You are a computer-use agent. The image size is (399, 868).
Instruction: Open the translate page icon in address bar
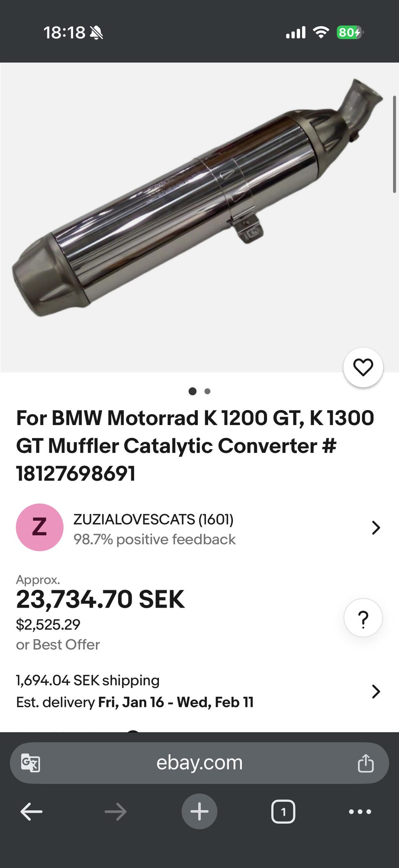(30, 763)
